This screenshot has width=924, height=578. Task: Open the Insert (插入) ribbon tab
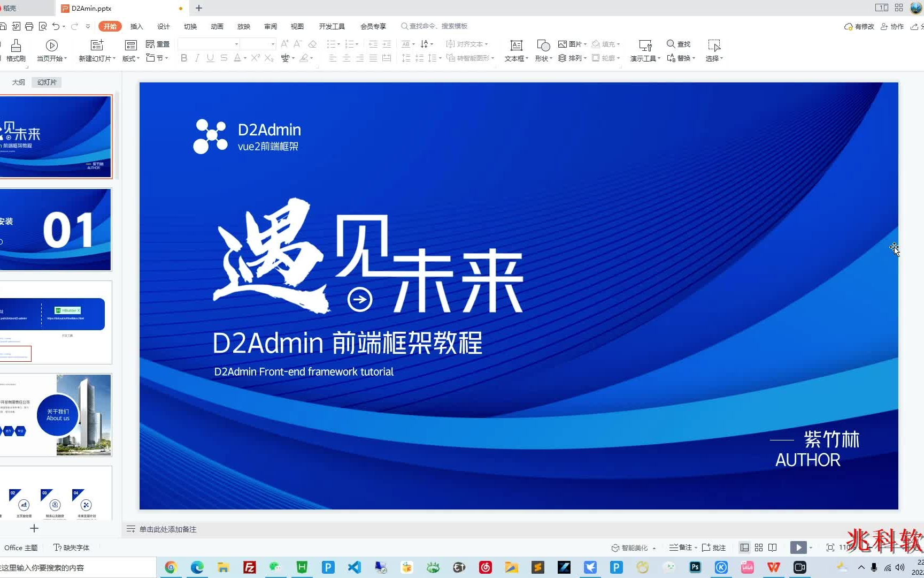[x=137, y=26]
